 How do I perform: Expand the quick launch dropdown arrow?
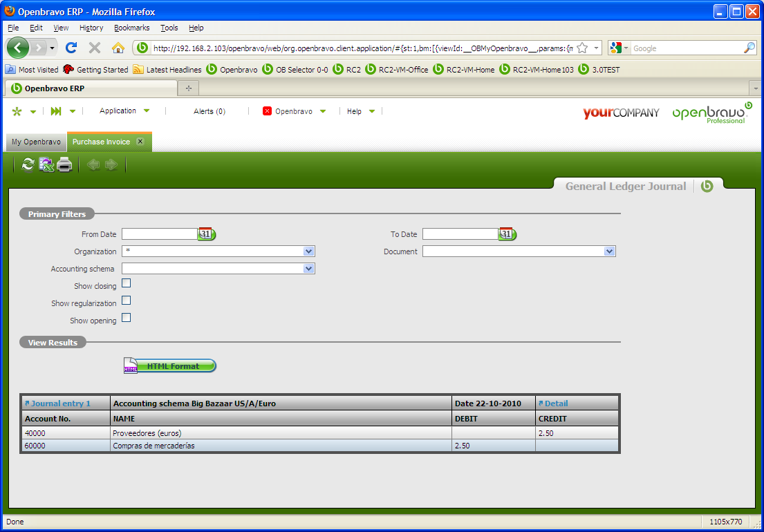[73, 111]
